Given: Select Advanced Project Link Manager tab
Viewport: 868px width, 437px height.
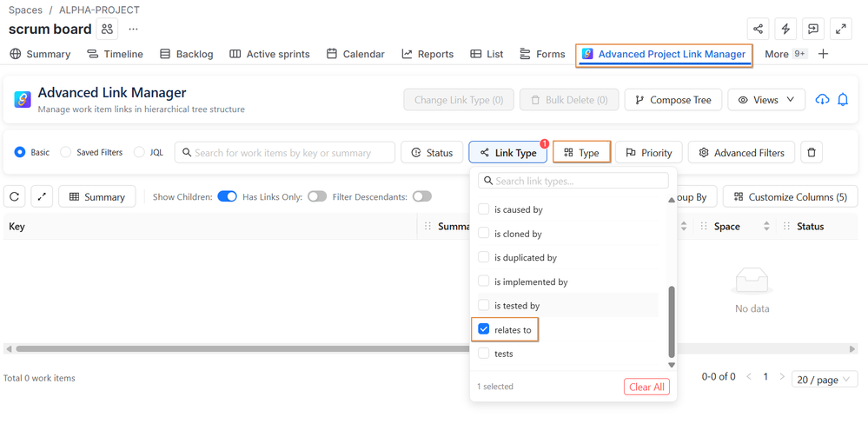Looking at the screenshot, I should (664, 54).
